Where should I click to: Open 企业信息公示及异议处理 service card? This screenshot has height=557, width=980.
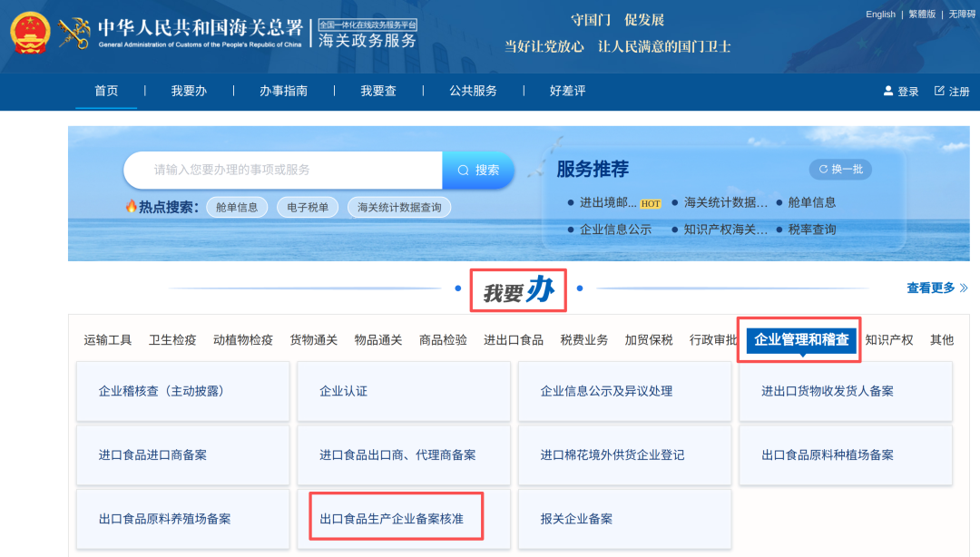point(625,391)
